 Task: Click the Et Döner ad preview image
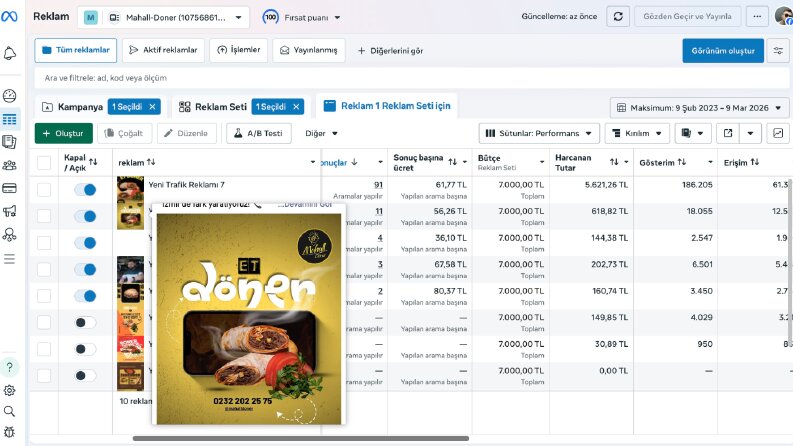pos(248,319)
